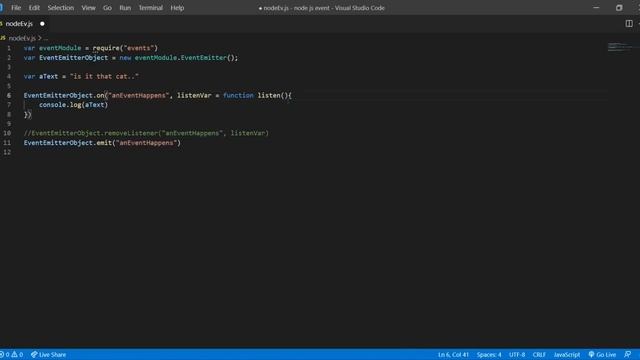
Task: Click aText variable on line 4
Action: pyautogui.click(x=49, y=76)
